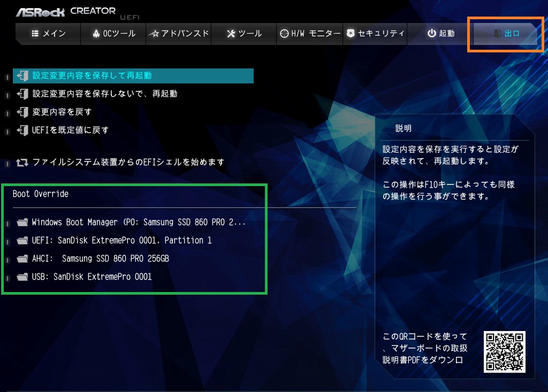Open the メイン tab
Viewport: 548px width, 392px height.
point(48,34)
